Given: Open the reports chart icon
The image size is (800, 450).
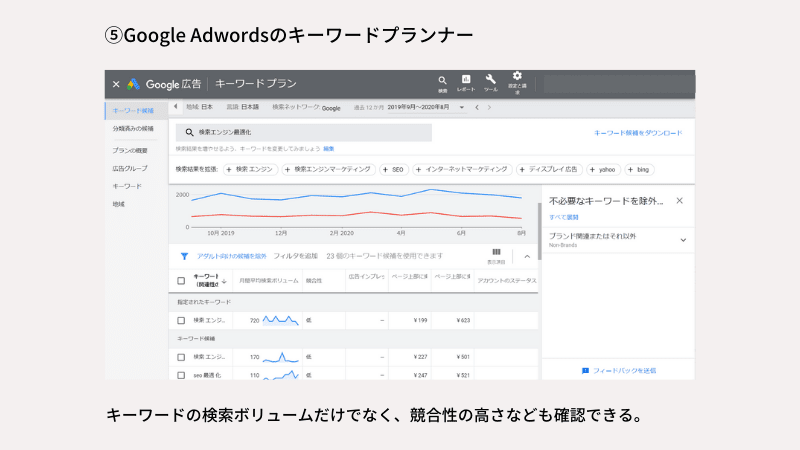Looking at the screenshot, I should click(x=466, y=79).
